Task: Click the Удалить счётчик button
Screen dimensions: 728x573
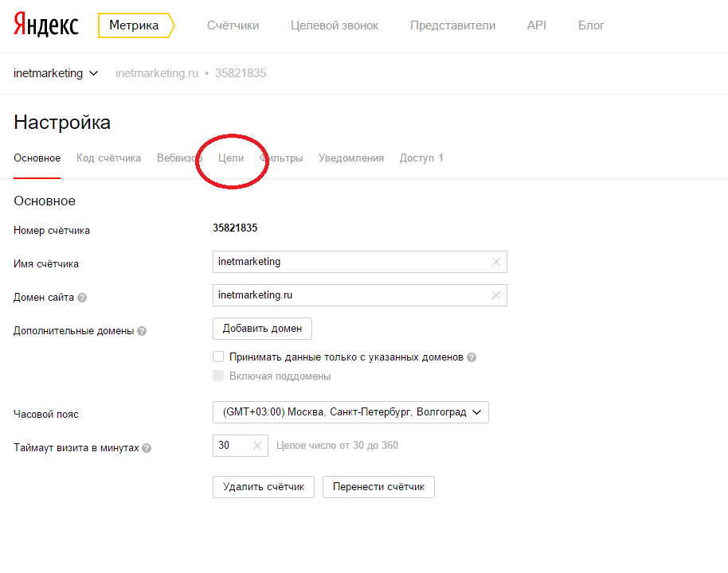Action: 264,487
